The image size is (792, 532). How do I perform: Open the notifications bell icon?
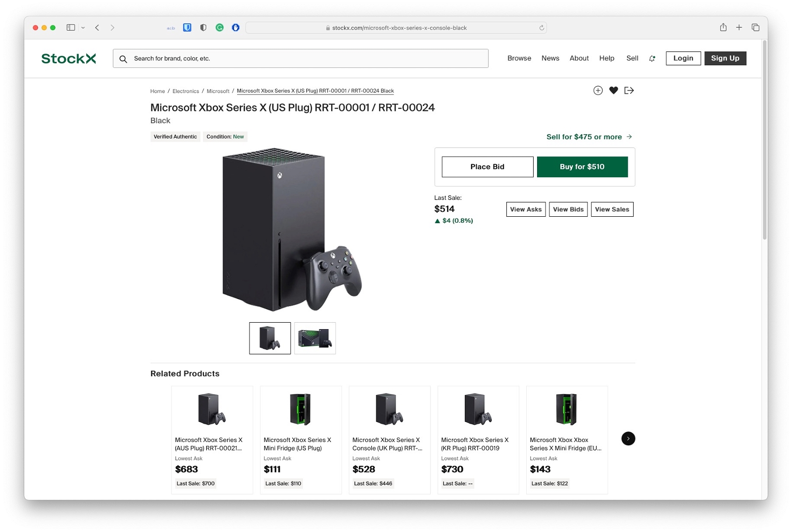click(652, 58)
